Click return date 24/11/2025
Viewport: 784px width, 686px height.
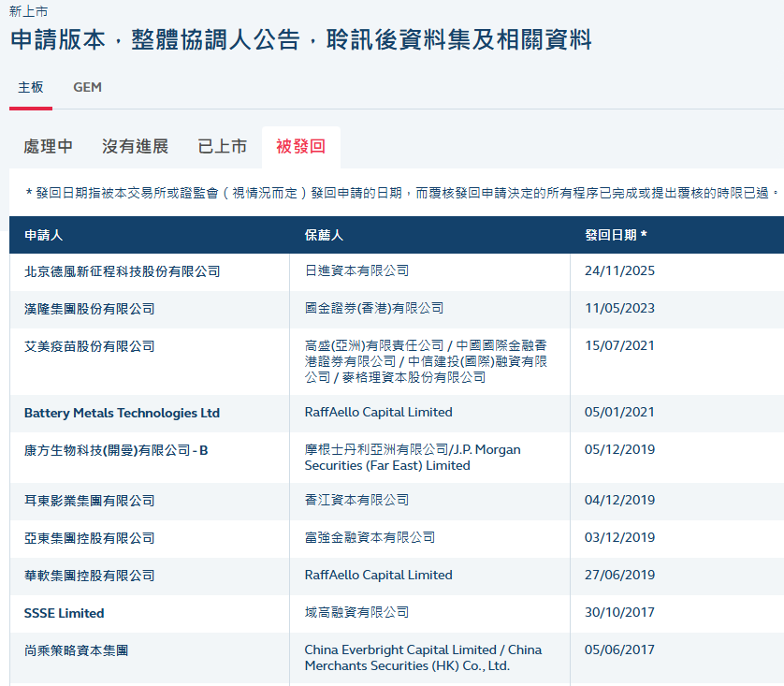pyautogui.click(x=619, y=270)
